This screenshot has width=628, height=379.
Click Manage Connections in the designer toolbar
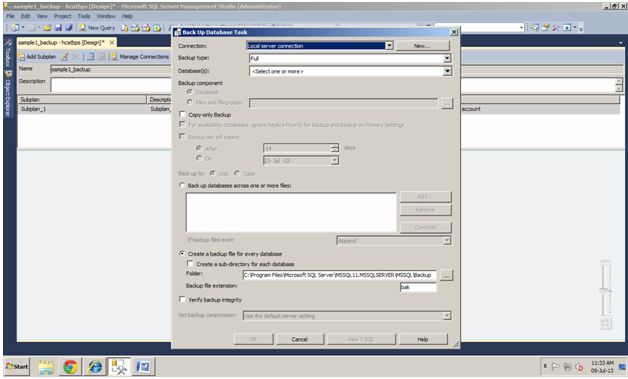pos(140,57)
